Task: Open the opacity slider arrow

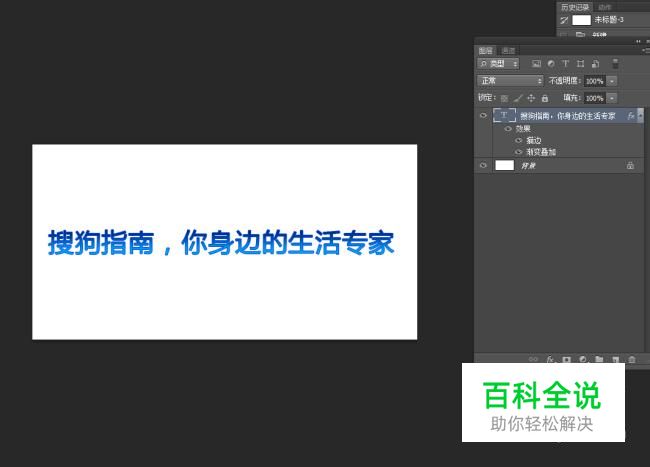Action: click(x=612, y=81)
